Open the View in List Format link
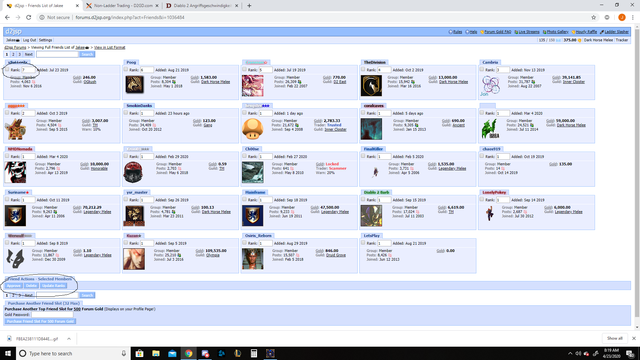This screenshot has height=360, width=640. coord(110,47)
